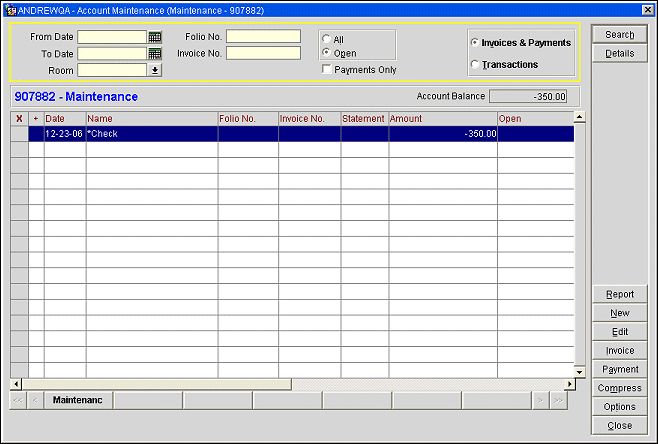This screenshot has width=658, height=444.
Task: Click the horizontal scrollbar right arrow
Action: tap(571, 384)
